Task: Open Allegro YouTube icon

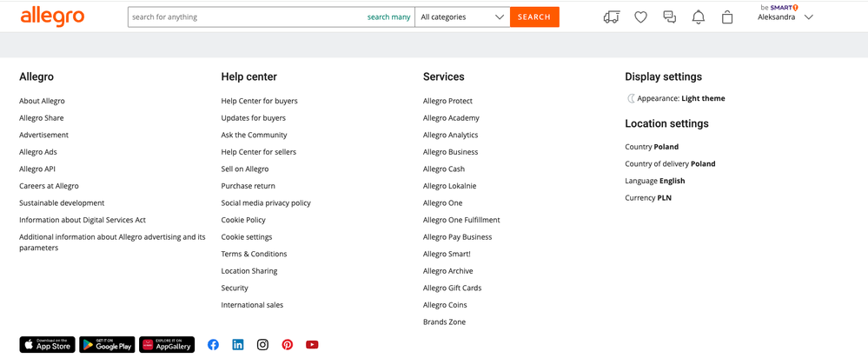Action: tap(312, 345)
